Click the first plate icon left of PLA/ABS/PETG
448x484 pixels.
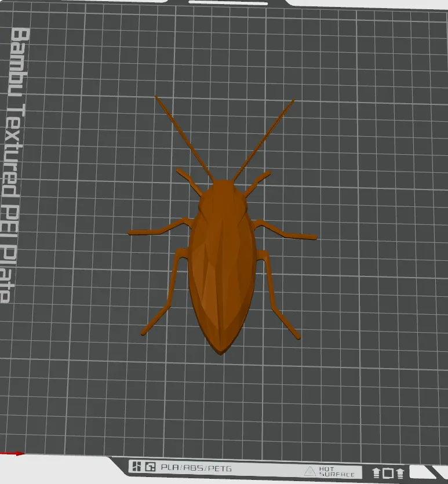[136, 466]
